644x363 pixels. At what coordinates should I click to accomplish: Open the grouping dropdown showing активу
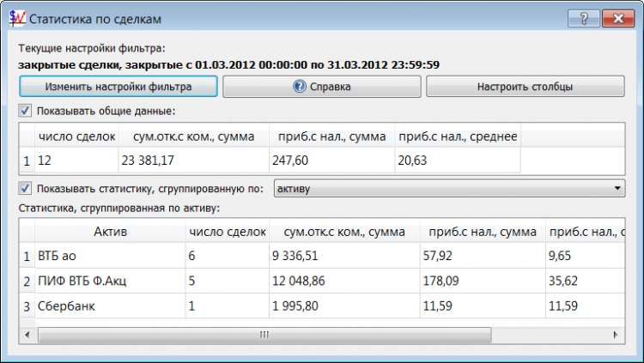pyautogui.click(x=450, y=189)
